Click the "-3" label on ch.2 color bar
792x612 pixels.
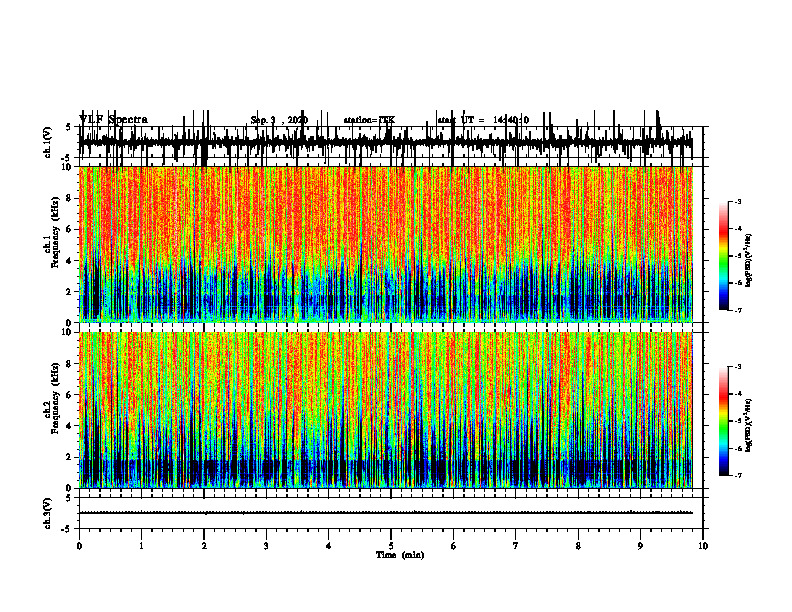point(737,367)
